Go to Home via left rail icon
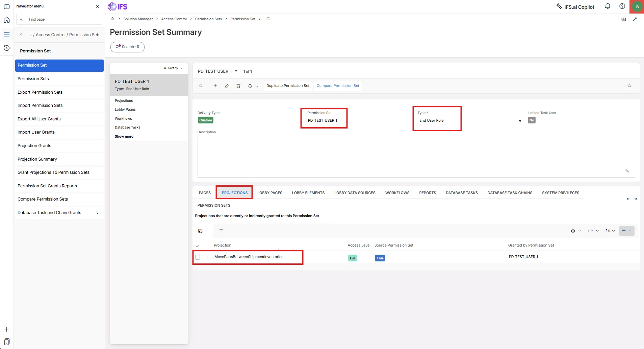The image size is (644, 349). point(6,20)
